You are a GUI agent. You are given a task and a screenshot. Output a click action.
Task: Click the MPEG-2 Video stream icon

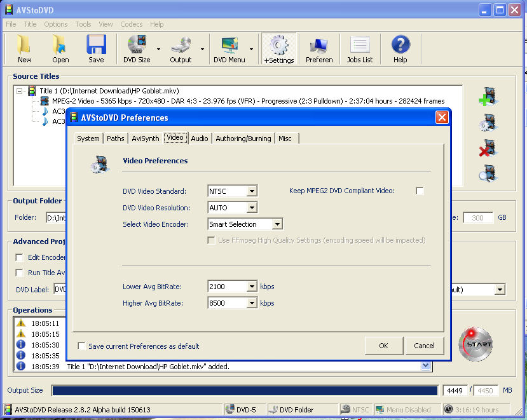tap(44, 101)
